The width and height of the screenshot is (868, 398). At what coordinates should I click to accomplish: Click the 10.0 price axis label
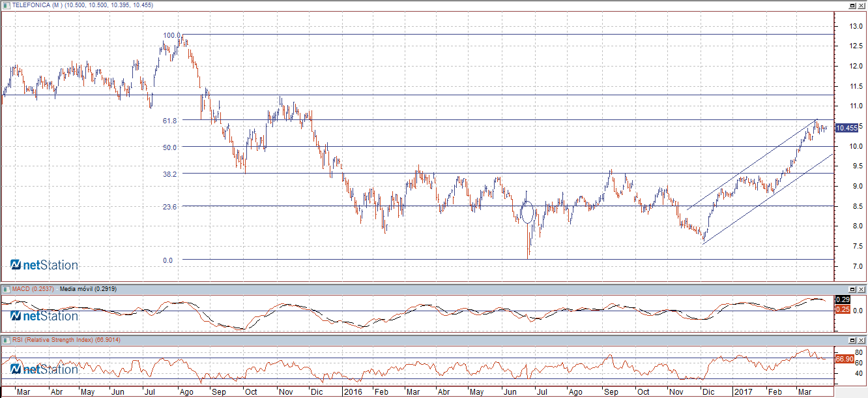[856, 146]
